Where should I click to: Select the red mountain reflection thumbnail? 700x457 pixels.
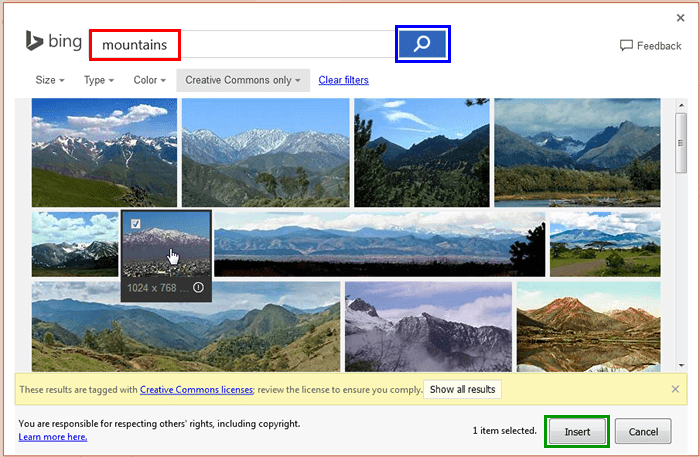click(588, 327)
